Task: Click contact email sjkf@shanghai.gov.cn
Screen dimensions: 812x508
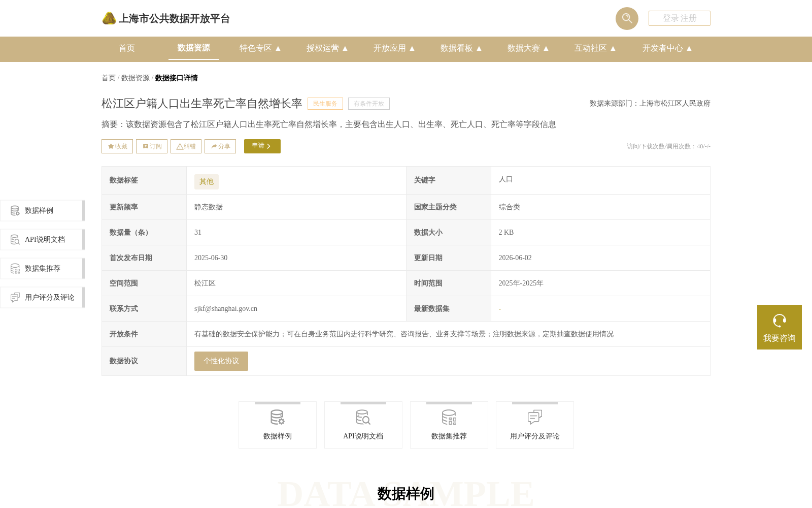Action: coord(226,309)
